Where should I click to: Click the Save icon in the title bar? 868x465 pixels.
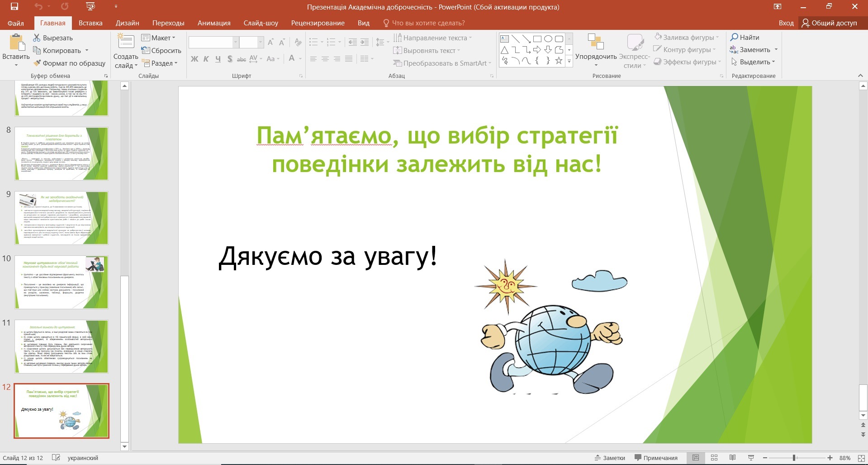pyautogui.click(x=14, y=7)
